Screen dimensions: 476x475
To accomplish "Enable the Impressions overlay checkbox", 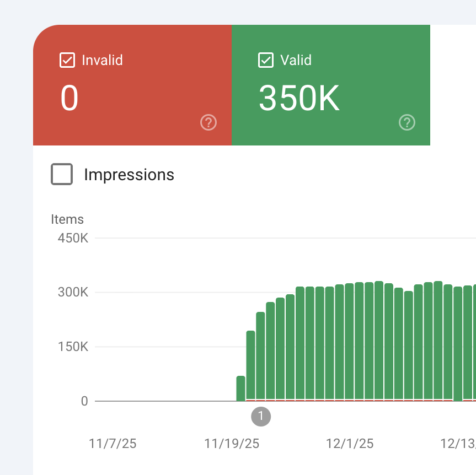I will click(x=62, y=174).
